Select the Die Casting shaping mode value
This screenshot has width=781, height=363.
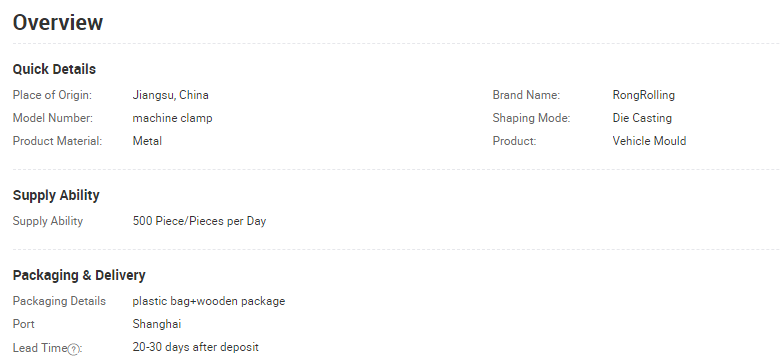(x=642, y=118)
